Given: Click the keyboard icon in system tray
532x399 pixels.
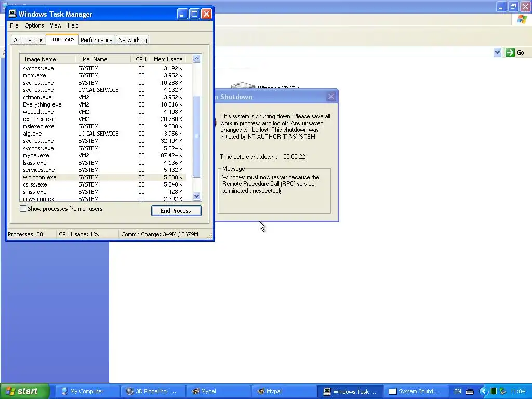Looking at the screenshot, I should coord(470,392).
